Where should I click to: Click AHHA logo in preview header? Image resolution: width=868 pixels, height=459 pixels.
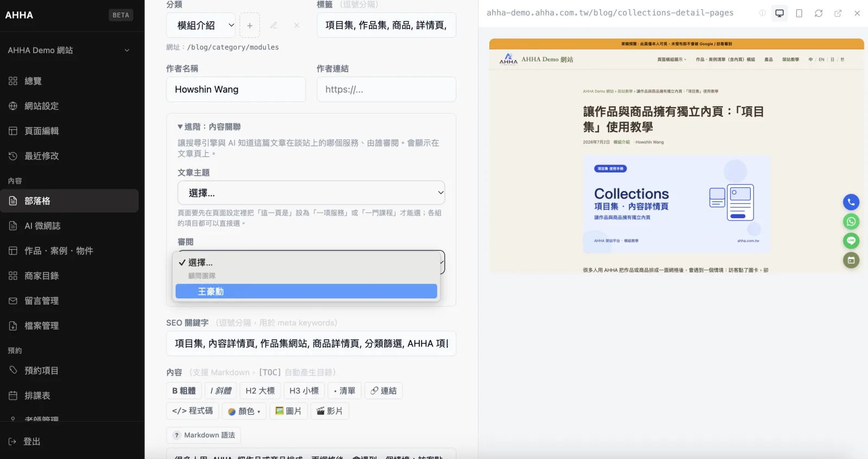pos(508,59)
